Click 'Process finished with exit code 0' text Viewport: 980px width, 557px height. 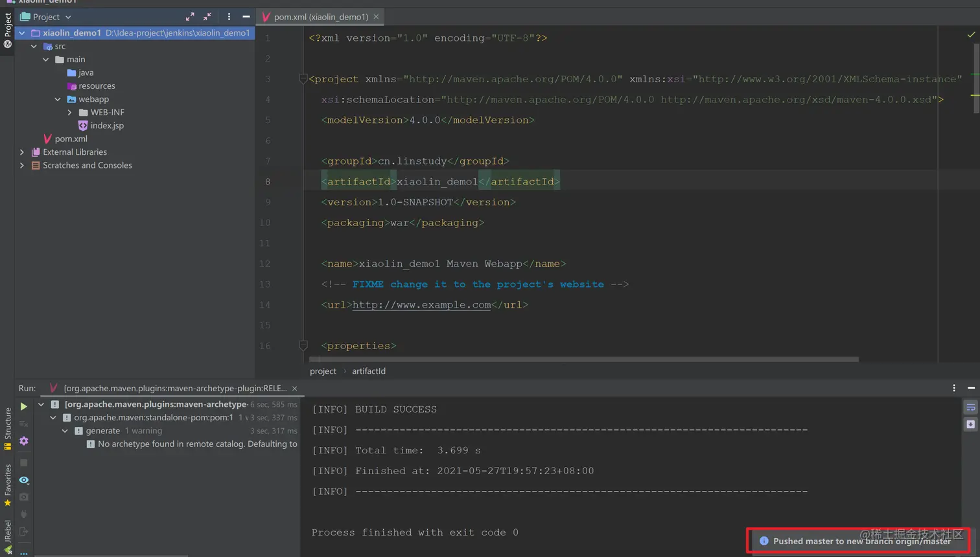415,532
